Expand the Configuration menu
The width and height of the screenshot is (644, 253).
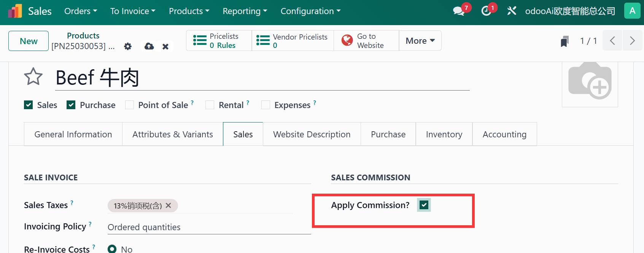coord(310,11)
